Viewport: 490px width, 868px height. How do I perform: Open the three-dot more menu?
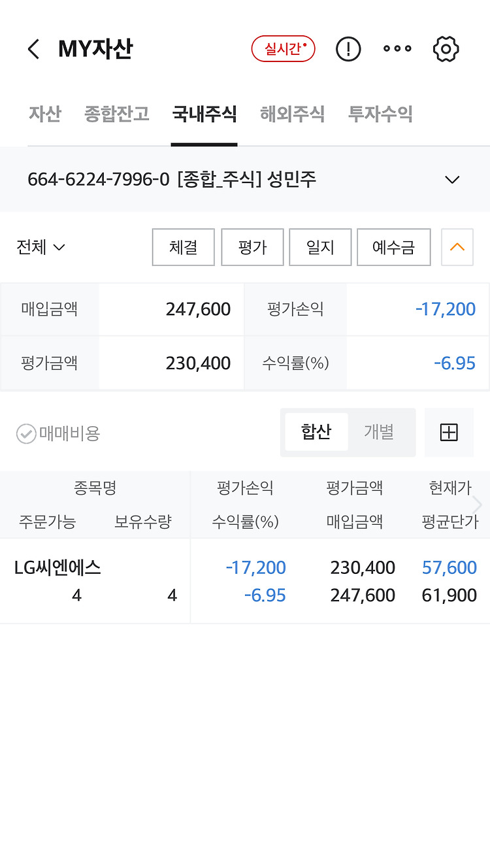click(x=397, y=49)
